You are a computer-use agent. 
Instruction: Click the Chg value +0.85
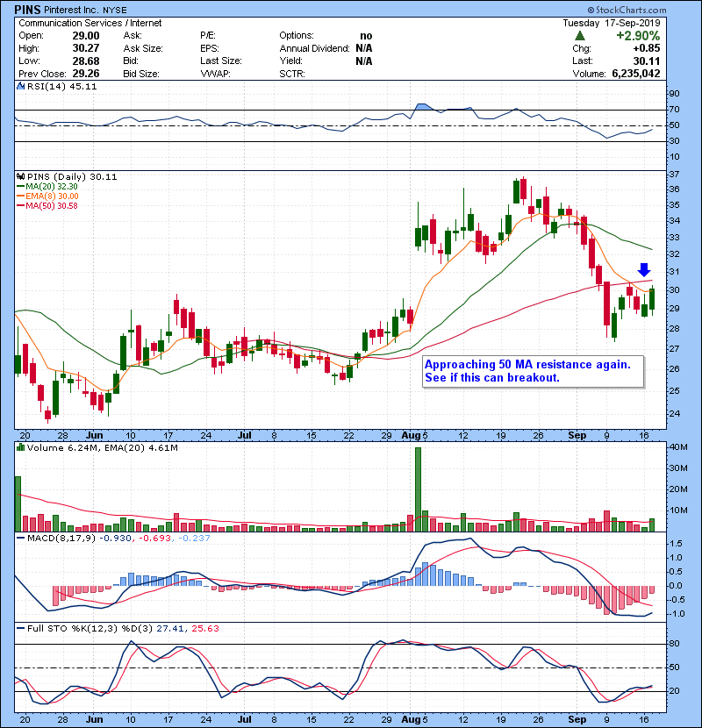(646, 48)
